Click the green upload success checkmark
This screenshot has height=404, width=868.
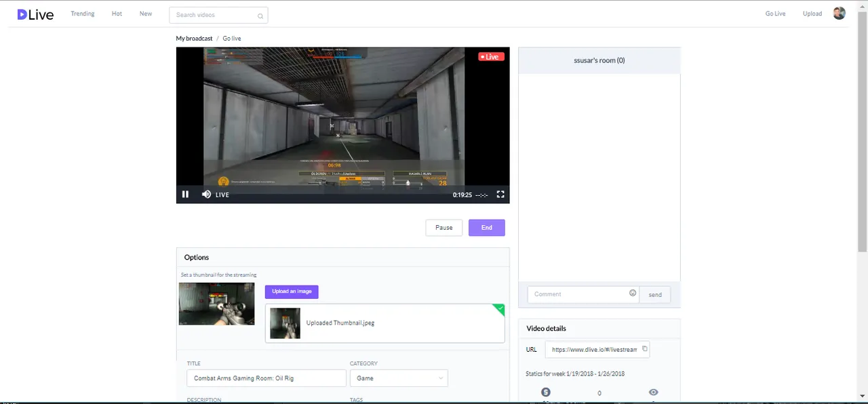click(500, 309)
